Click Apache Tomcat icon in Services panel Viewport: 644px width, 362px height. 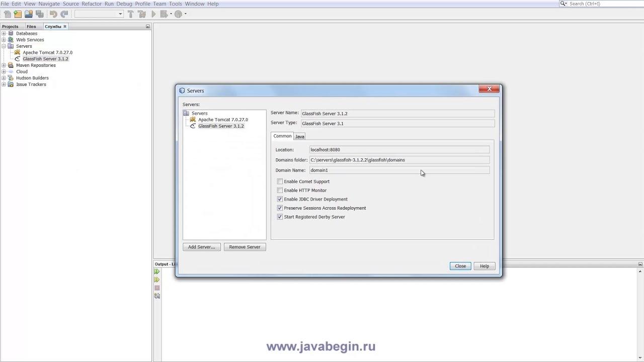point(18,52)
